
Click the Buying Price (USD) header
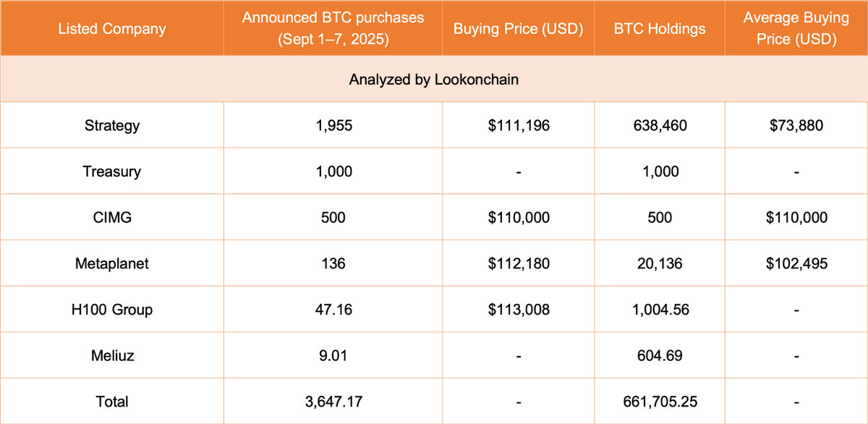tap(519, 29)
